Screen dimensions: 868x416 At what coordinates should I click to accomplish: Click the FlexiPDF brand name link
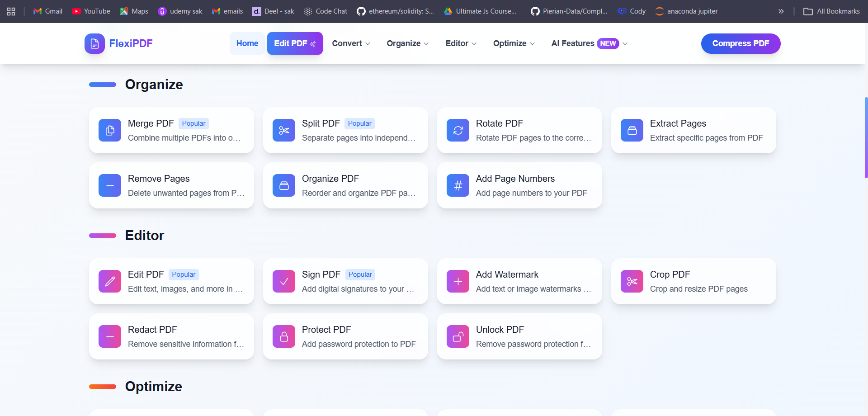coord(131,43)
